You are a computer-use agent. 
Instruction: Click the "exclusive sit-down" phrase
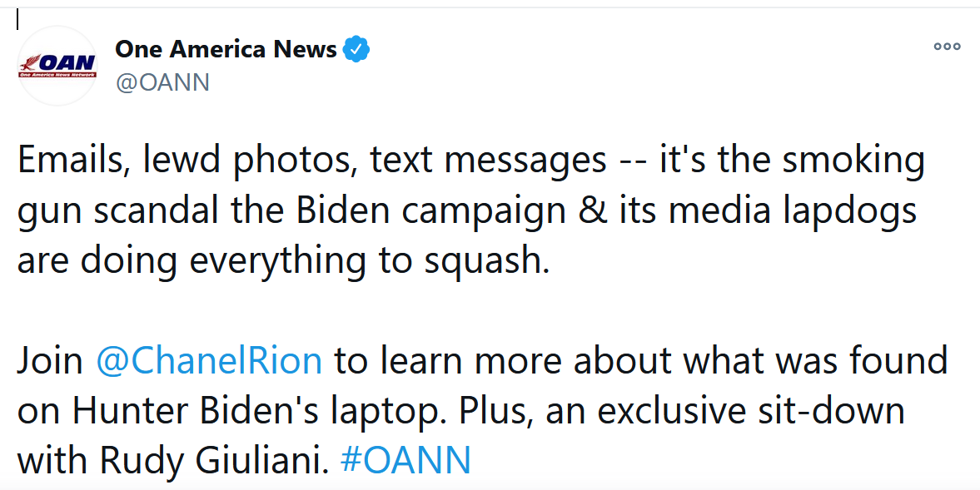coord(751,410)
